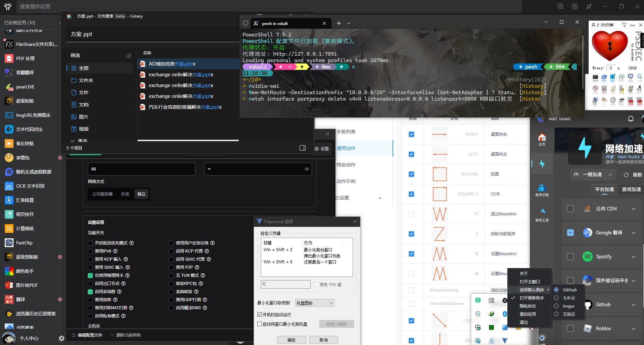Click the edit filter icon beside 筛选
Viewport: 644px width, 345px height.
(129, 56)
